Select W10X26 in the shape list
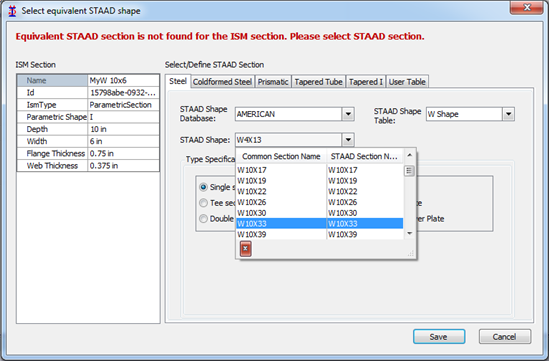This screenshot has height=361, width=549. [319, 202]
